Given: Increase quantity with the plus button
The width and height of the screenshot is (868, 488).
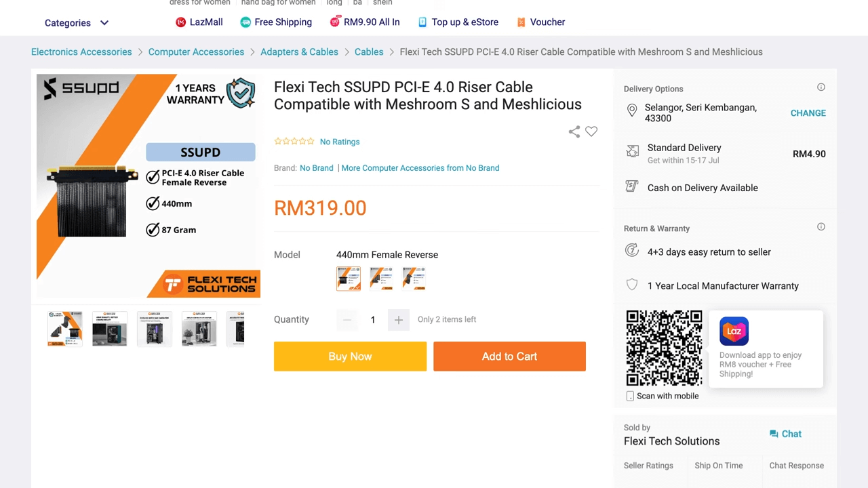Looking at the screenshot, I should click(x=399, y=320).
